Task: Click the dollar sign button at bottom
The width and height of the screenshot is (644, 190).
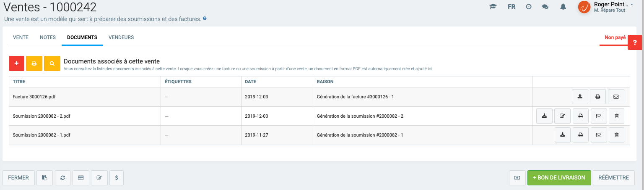Action: [116, 178]
